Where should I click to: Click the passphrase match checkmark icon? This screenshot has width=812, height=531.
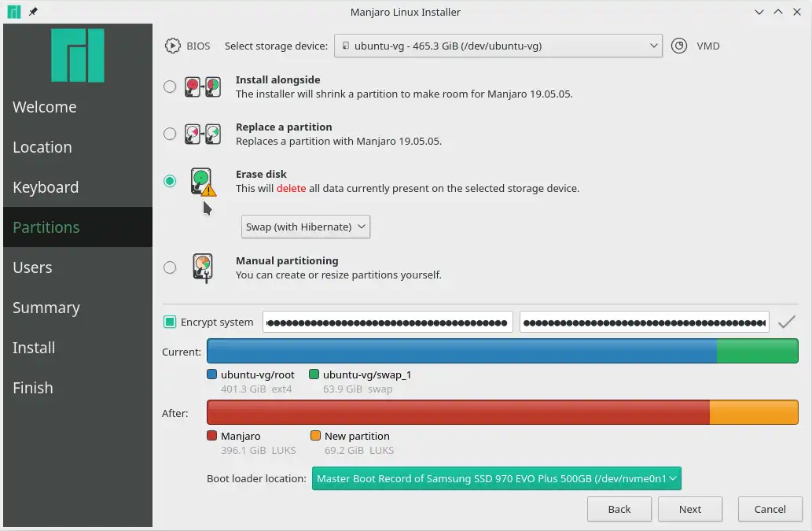787,322
